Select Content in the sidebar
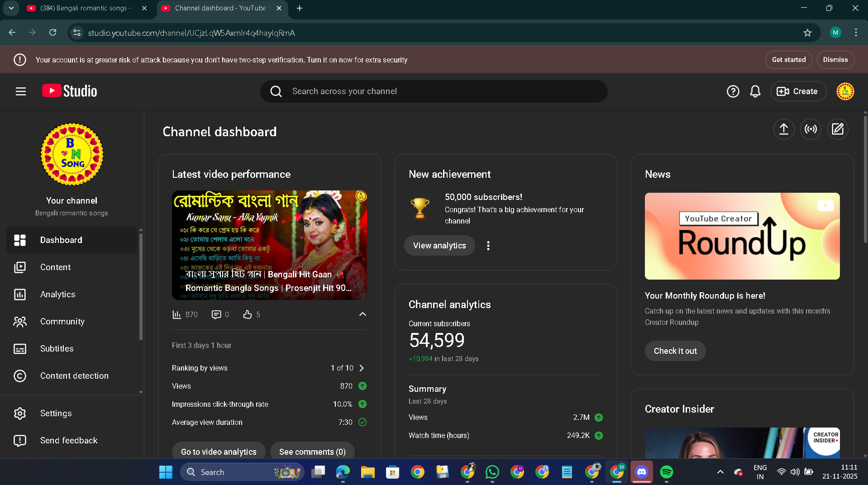868x485 pixels. (55, 267)
